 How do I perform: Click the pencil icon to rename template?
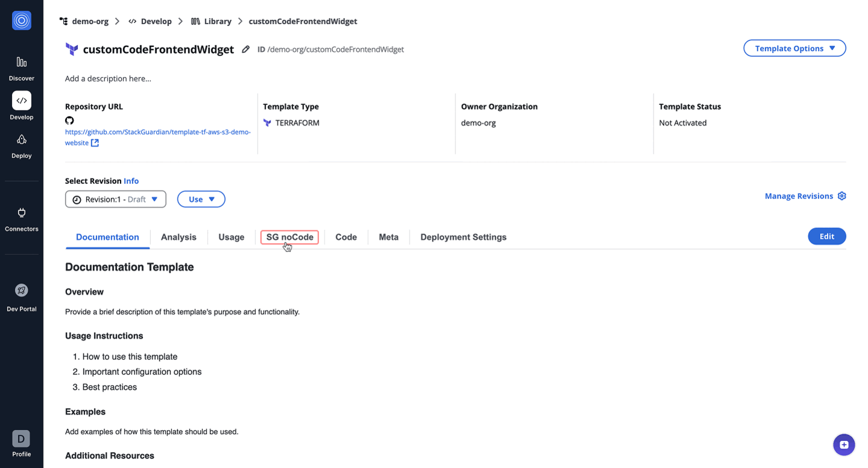(246, 49)
